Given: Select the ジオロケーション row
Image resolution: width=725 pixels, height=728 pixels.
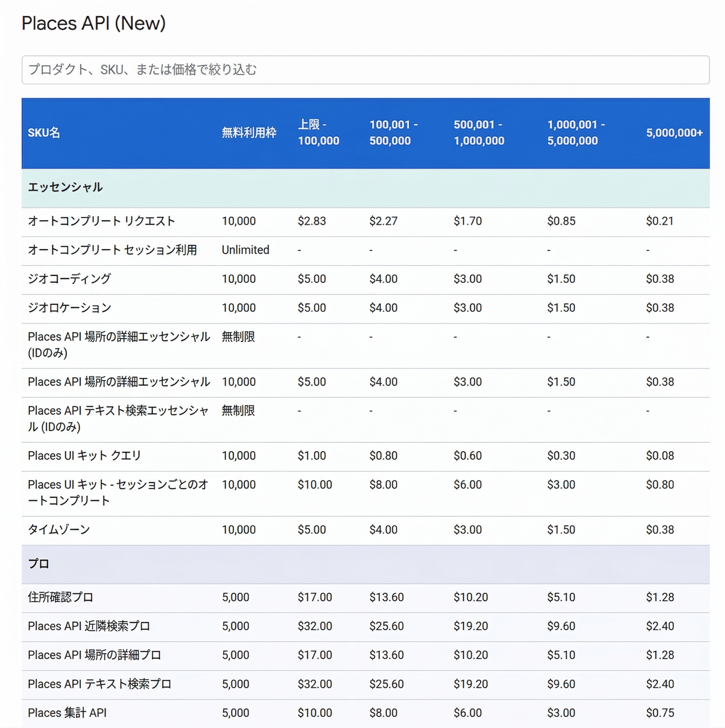Looking at the screenshot, I should coord(69,307).
